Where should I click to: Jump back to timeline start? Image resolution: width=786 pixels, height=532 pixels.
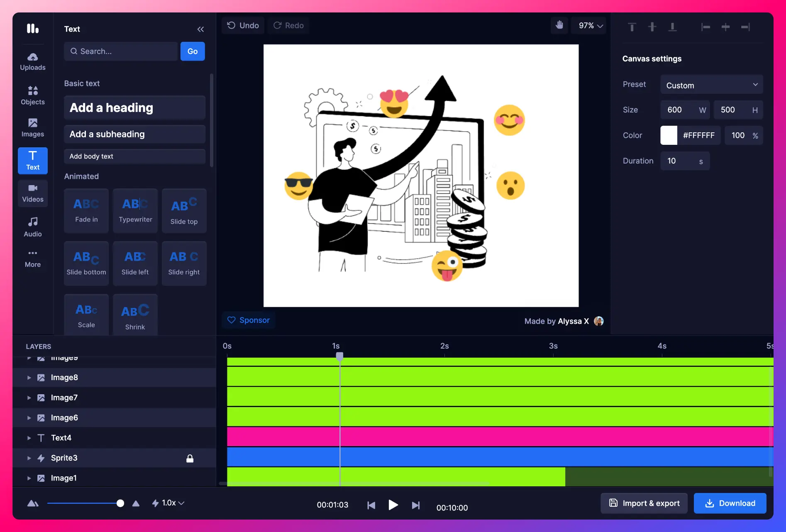click(371, 505)
